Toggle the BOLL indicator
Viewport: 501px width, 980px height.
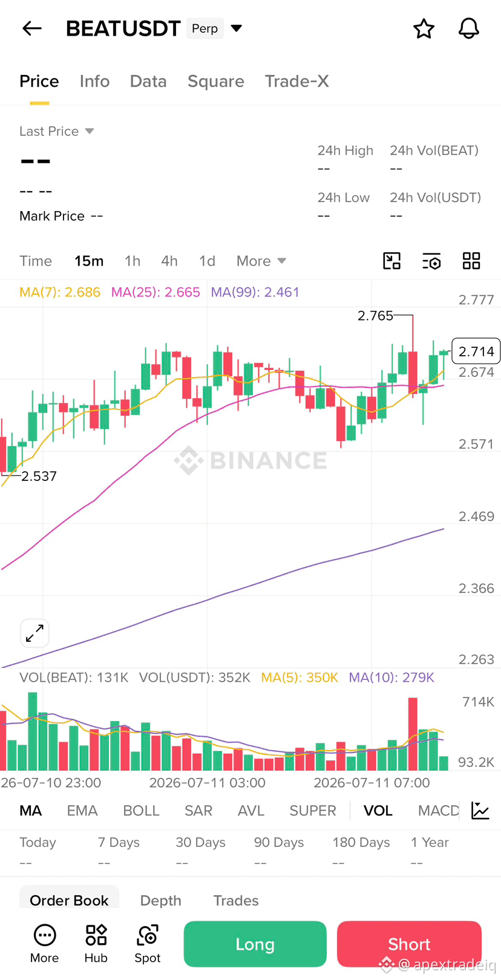tap(141, 811)
